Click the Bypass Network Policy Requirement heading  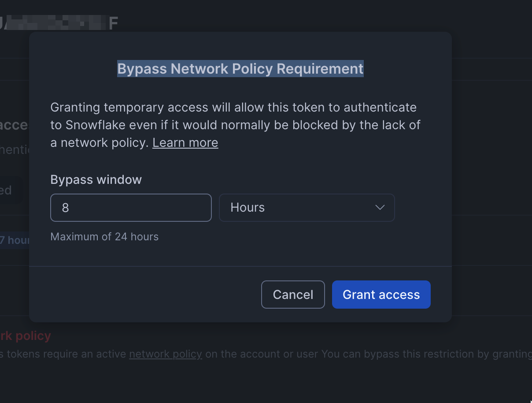pyautogui.click(x=240, y=69)
